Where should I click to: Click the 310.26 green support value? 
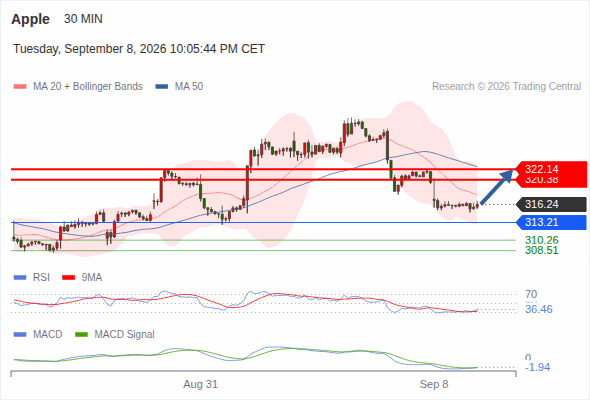[x=542, y=240]
